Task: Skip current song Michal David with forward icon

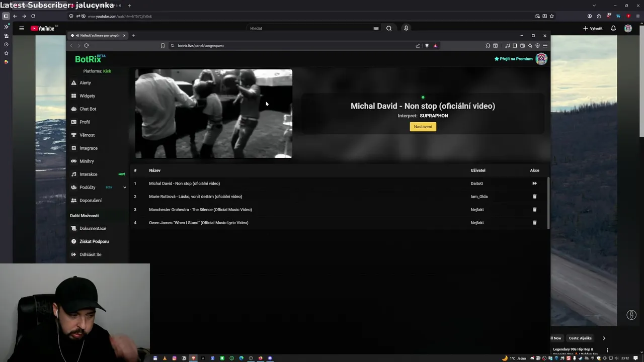Action: pos(534,184)
